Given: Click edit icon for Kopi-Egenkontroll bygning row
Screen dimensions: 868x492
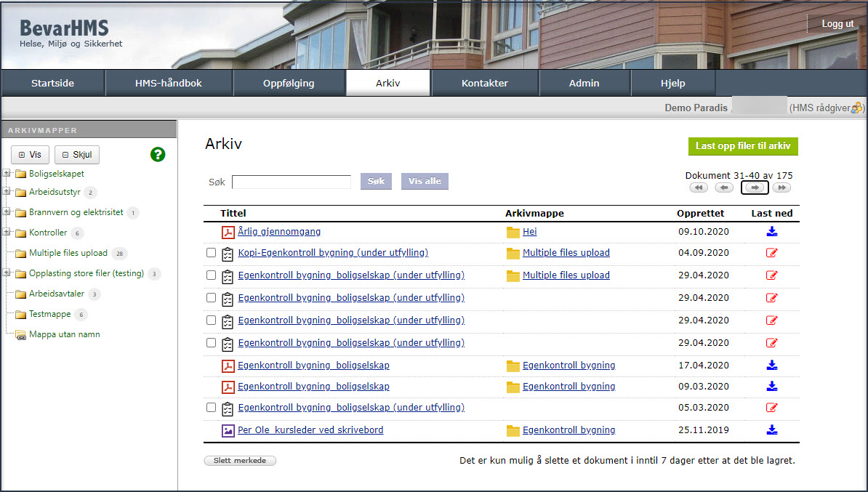Looking at the screenshot, I should (771, 253).
